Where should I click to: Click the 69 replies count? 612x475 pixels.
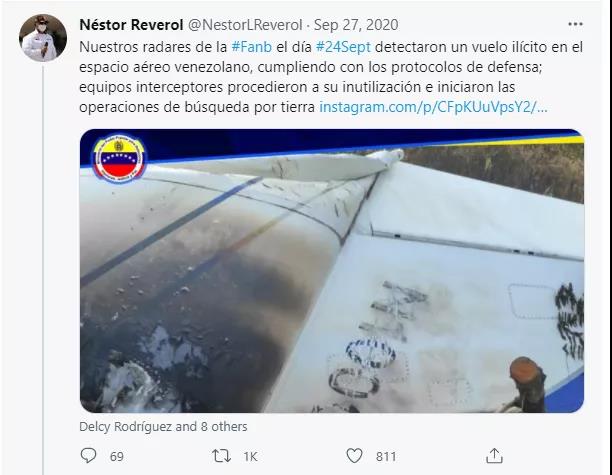click(x=117, y=456)
